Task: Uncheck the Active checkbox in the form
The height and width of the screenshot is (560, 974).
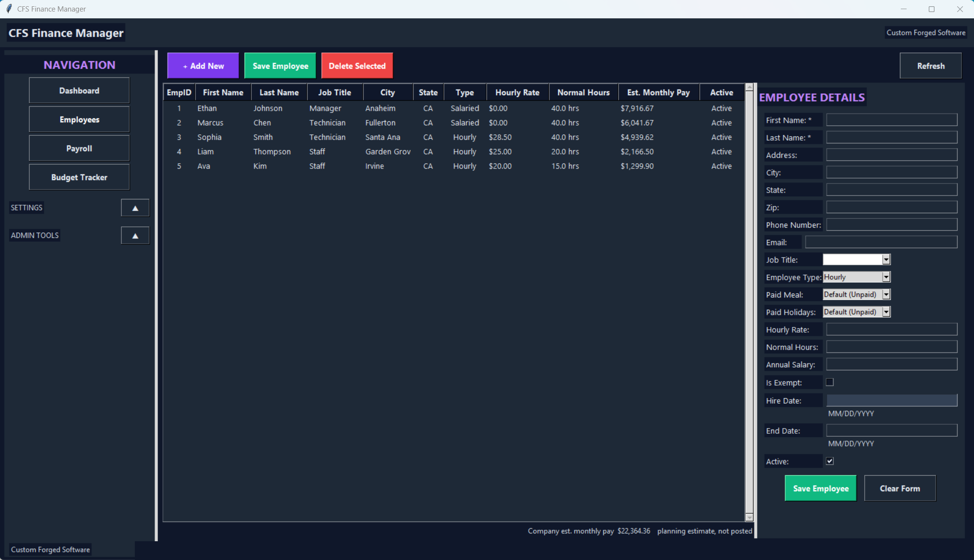Action: click(x=830, y=461)
